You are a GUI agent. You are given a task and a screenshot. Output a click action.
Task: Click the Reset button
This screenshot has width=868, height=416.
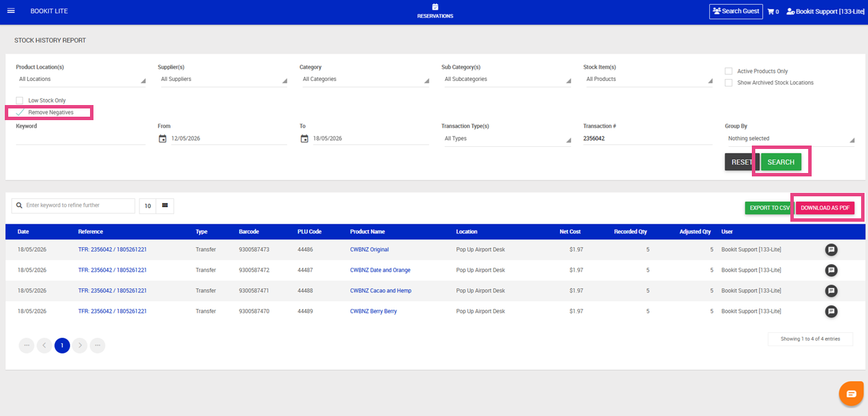click(x=742, y=162)
